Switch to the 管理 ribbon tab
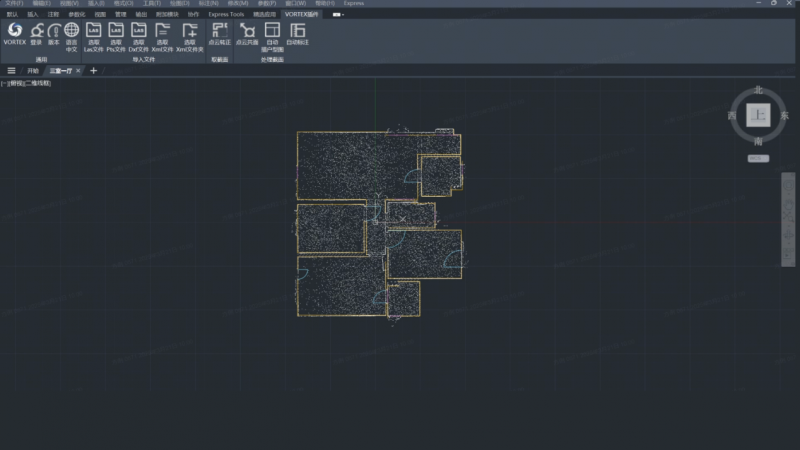Image resolution: width=800 pixels, height=450 pixels. [120, 14]
